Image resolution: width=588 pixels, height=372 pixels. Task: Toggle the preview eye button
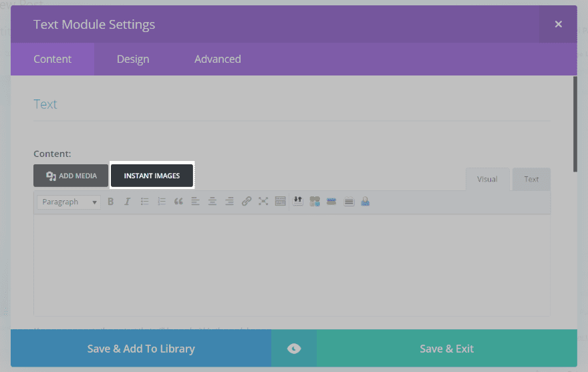coord(294,349)
